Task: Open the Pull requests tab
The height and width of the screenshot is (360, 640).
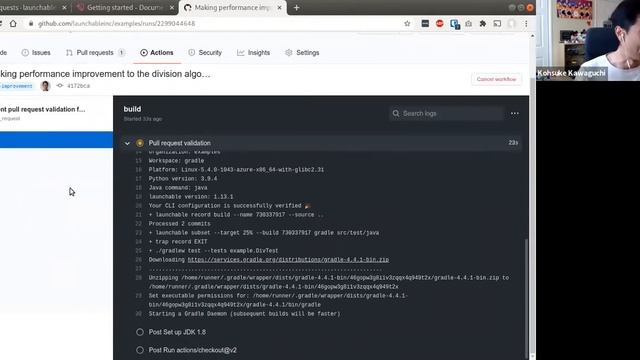Action: [95, 53]
